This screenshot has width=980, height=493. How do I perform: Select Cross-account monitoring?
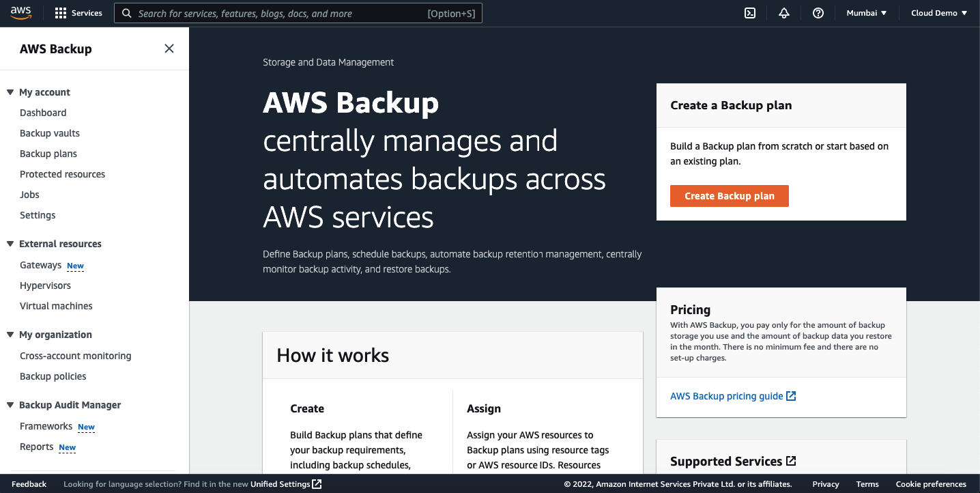76,356
